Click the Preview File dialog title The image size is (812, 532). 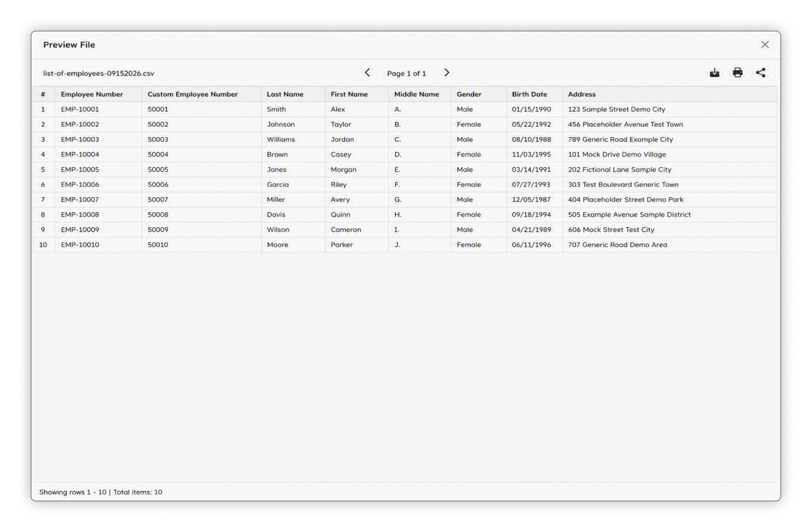(69, 44)
